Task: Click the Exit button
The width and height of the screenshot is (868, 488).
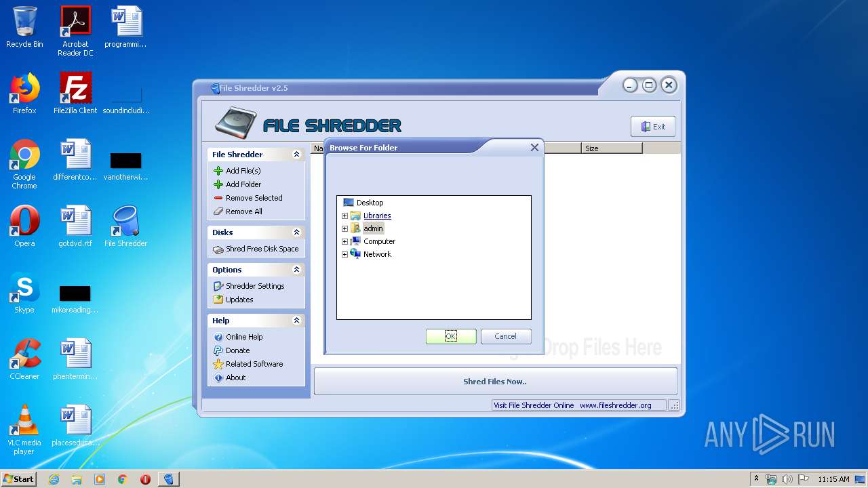Action: [653, 127]
